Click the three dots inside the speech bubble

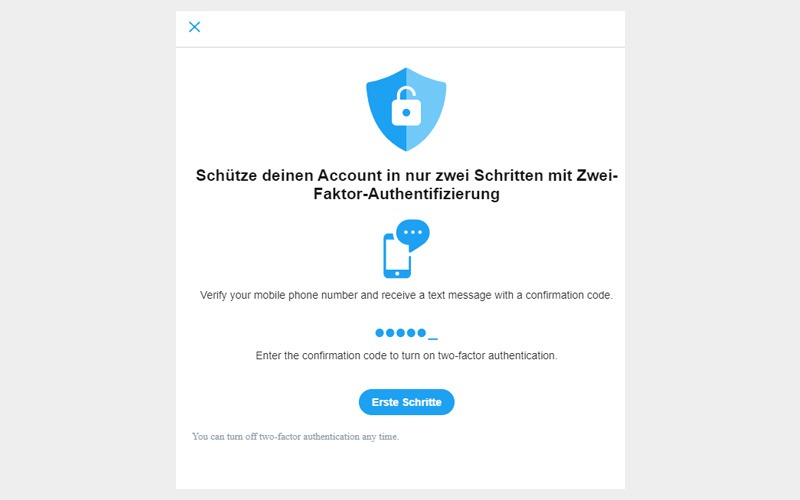click(x=413, y=232)
